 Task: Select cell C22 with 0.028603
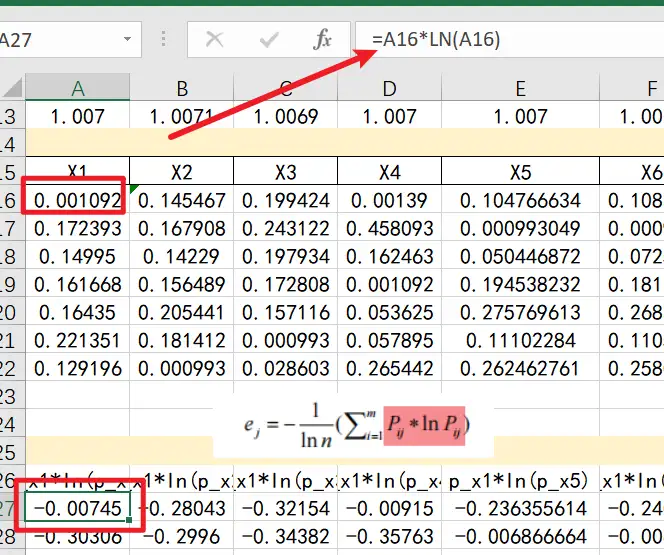(x=286, y=368)
